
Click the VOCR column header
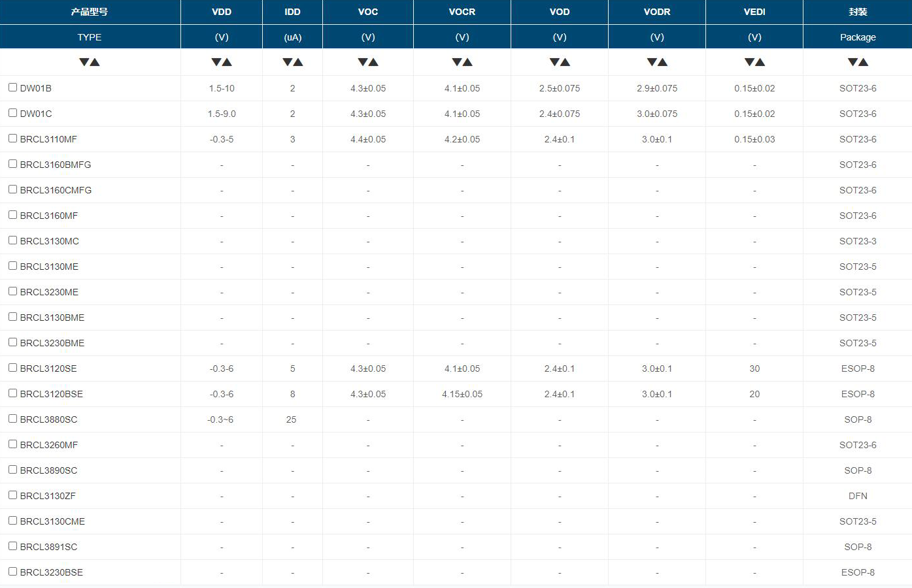(x=462, y=12)
